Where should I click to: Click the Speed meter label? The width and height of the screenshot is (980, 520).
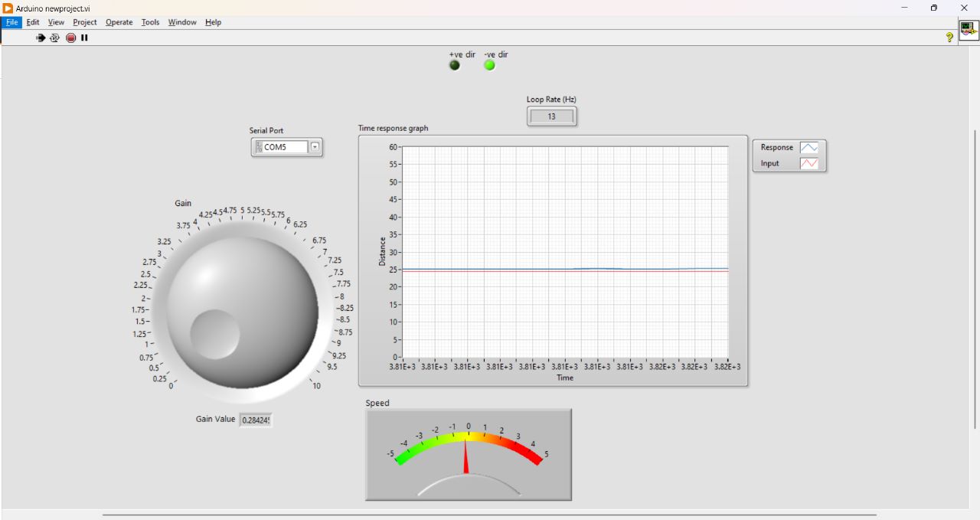pos(377,404)
